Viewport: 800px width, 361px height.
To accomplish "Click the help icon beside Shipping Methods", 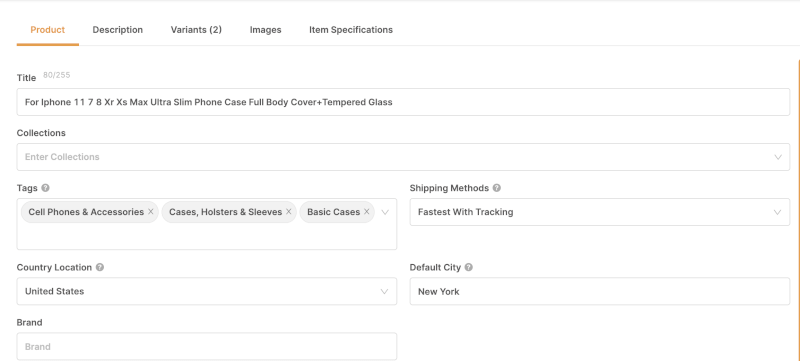I will (496, 188).
